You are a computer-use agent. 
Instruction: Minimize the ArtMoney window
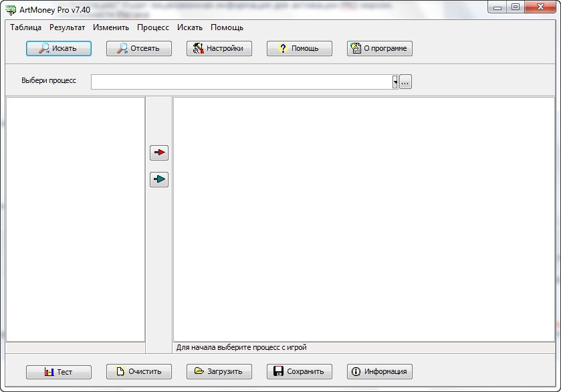point(497,7)
